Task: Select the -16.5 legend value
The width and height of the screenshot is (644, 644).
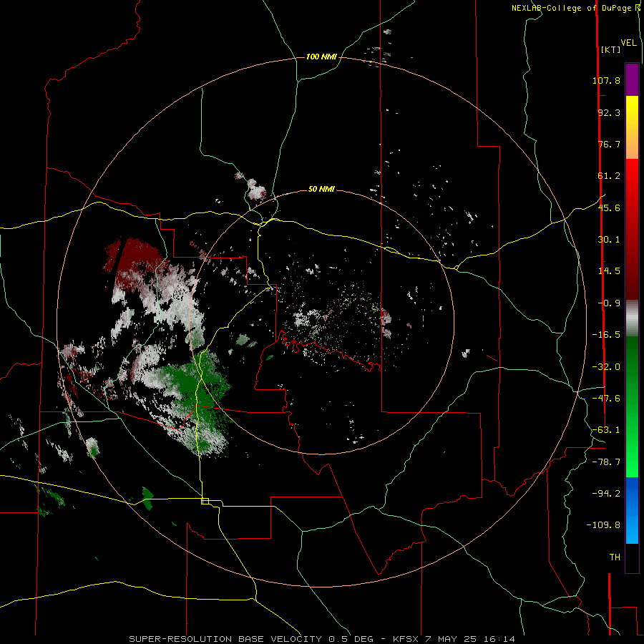Action: click(x=606, y=335)
